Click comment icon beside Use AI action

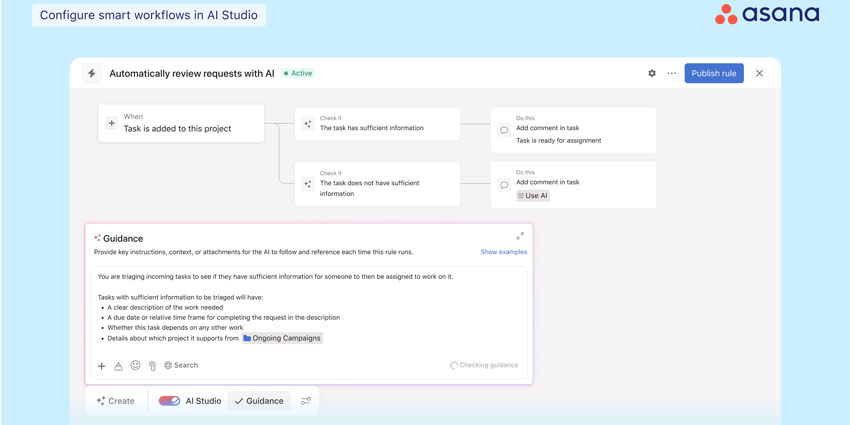click(504, 185)
